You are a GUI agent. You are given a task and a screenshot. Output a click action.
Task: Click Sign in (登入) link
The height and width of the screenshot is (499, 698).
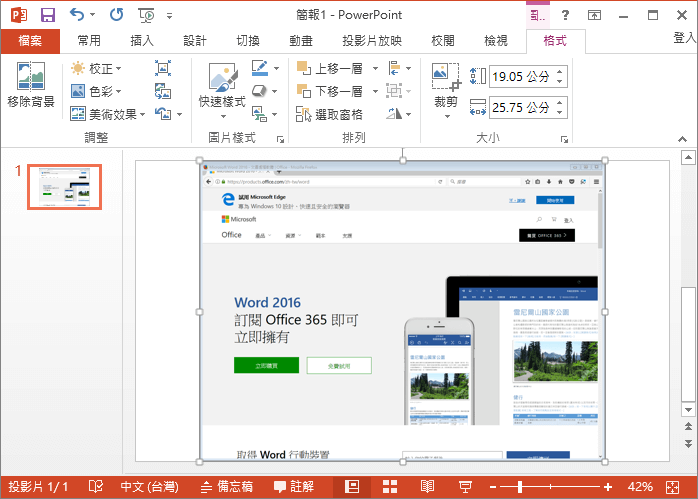click(685, 38)
